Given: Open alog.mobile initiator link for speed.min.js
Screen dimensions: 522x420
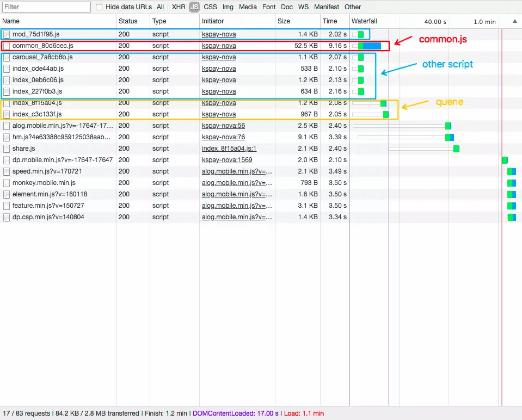Looking at the screenshot, I should click(x=237, y=171).
